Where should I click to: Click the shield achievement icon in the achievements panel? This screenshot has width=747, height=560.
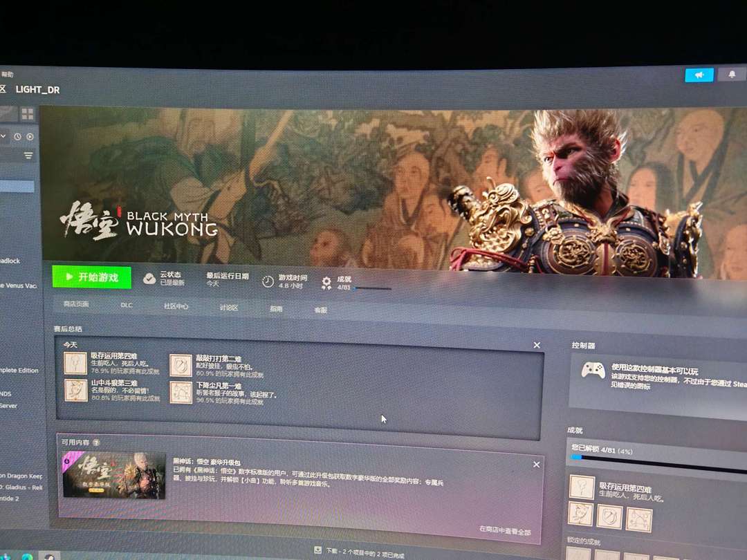click(609, 516)
